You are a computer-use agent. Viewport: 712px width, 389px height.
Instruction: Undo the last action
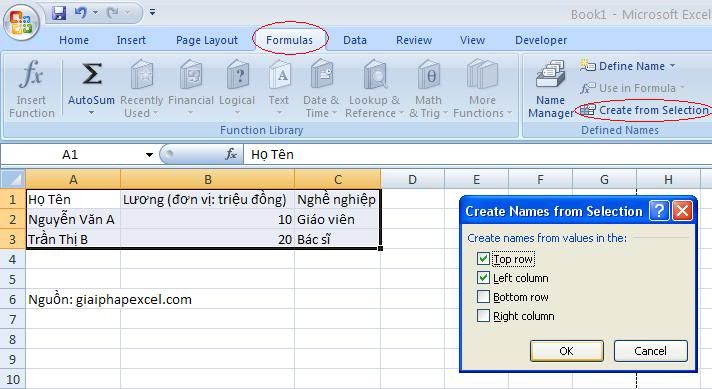tap(81, 13)
